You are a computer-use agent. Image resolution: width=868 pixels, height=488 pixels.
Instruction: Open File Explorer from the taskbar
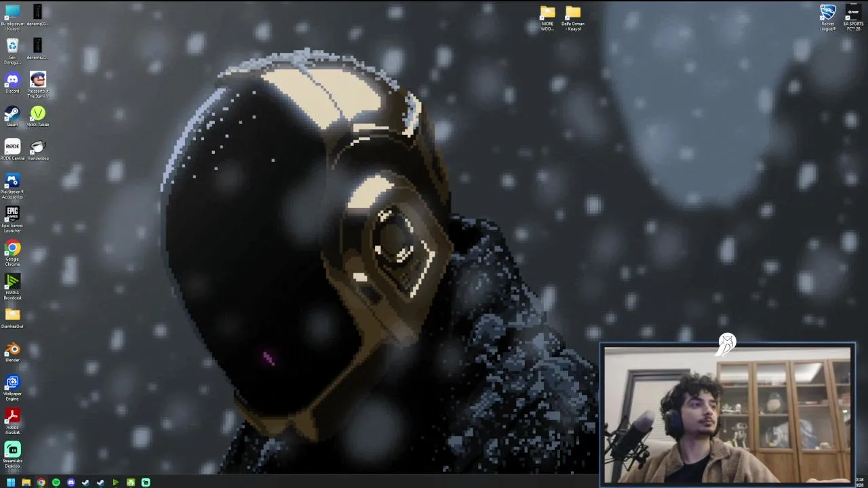(26, 483)
